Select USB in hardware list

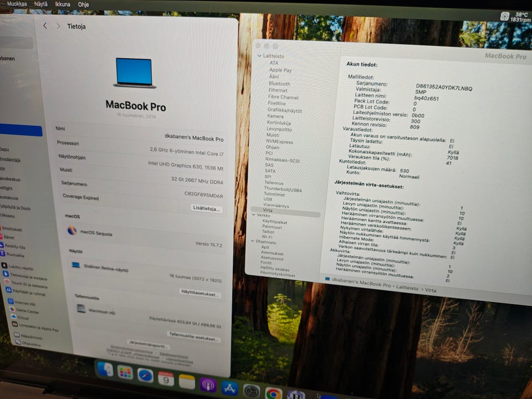(268, 199)
